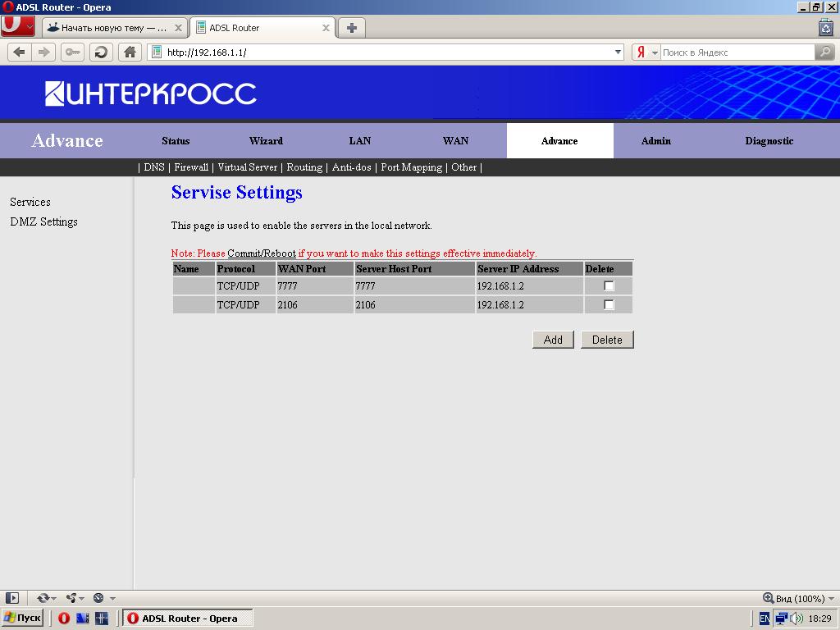
Task: Go to the Home page icon
Action: pos(130,52)
